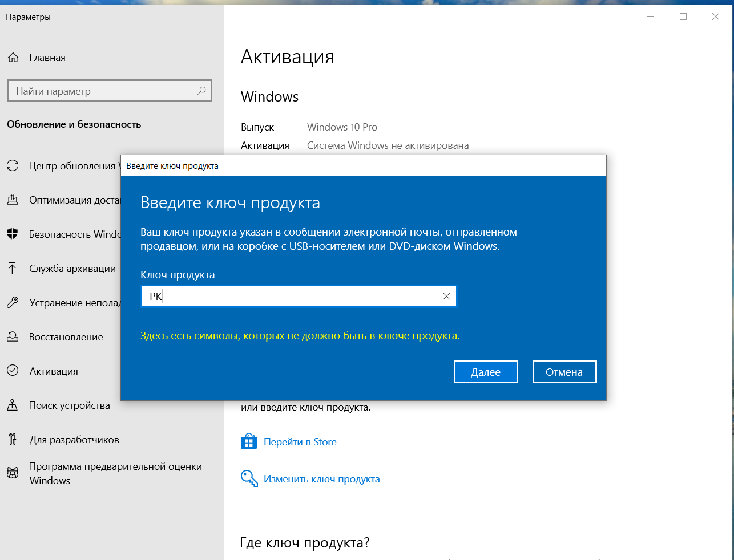Click the Выпуск label
Image resolution: width=734 pixels, height=560 pixels.
pyautogui.click(x=257, y=127)
